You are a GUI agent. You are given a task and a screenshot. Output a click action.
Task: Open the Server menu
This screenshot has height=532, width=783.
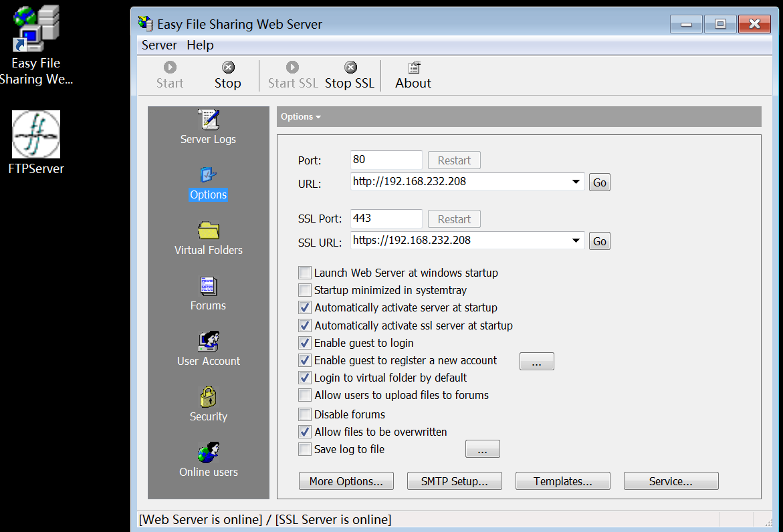click(x=159, y=45)
